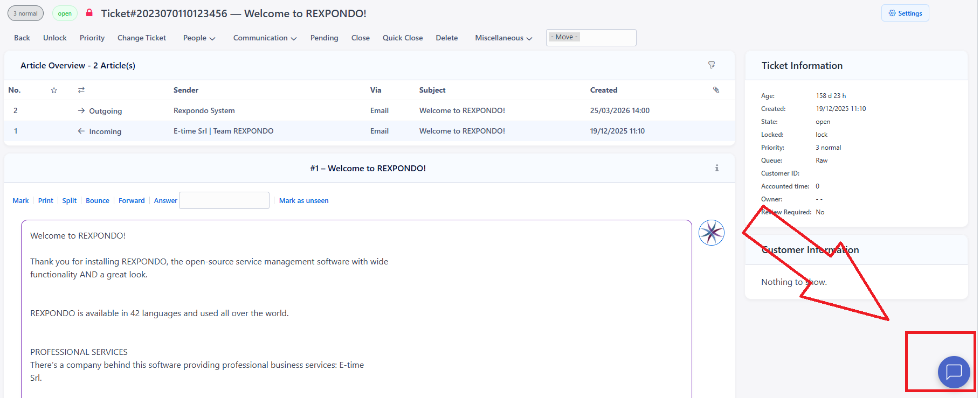This screenshot has height=398, width=980.
Task: Sort by the Subject column header
Action: (x=432, y=90)
